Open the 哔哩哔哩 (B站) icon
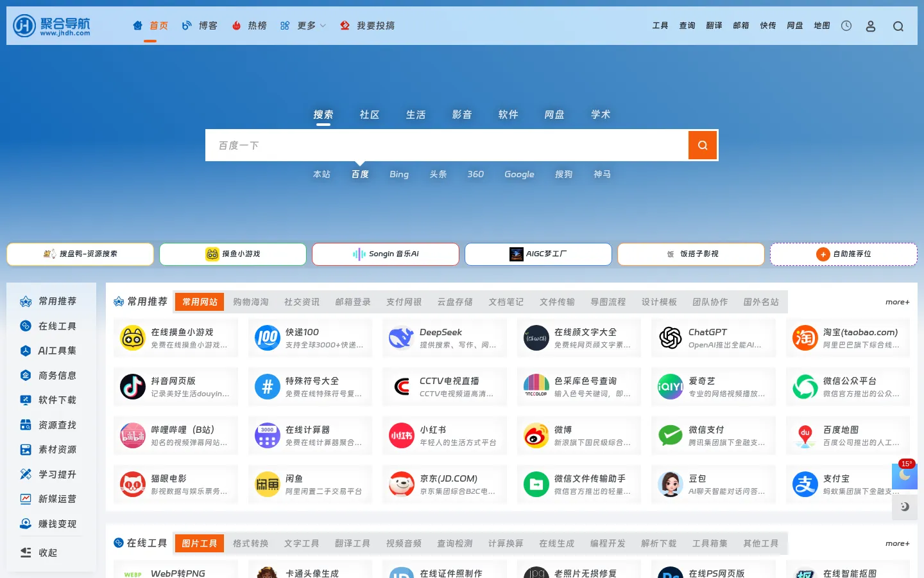924x578 pixels. coord(133,435)
